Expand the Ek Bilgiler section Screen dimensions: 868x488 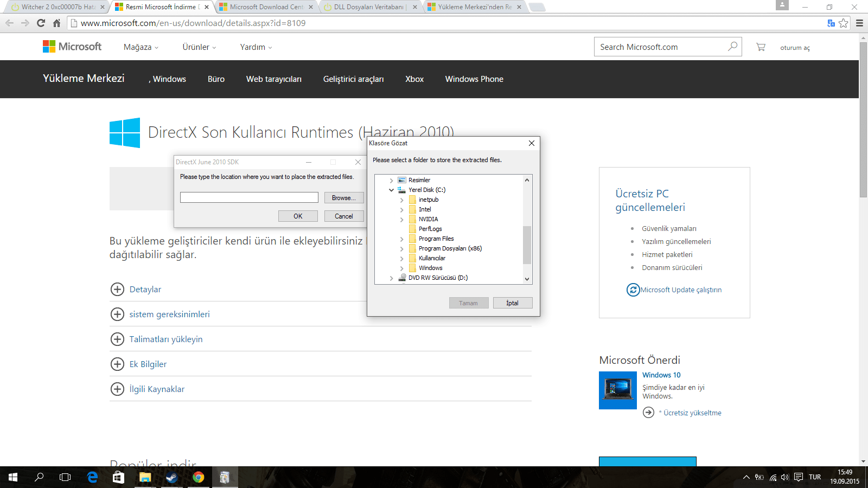[x=117, y=364]
